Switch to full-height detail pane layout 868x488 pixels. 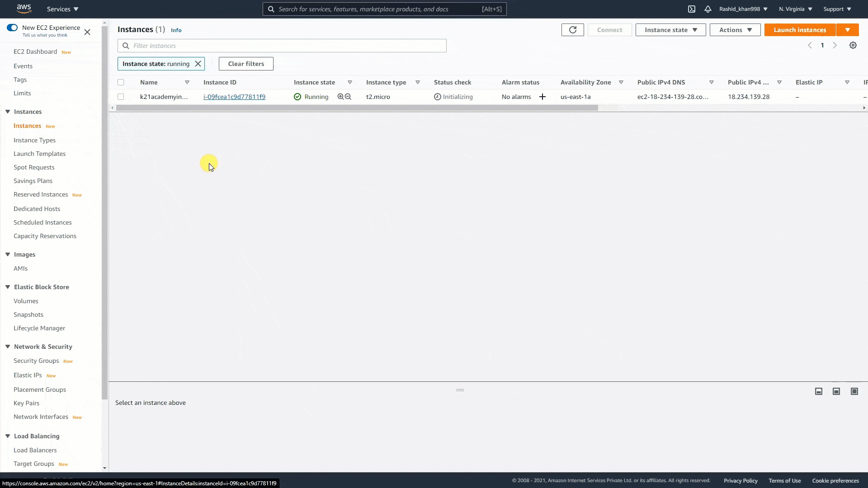[x=854, y=391]
